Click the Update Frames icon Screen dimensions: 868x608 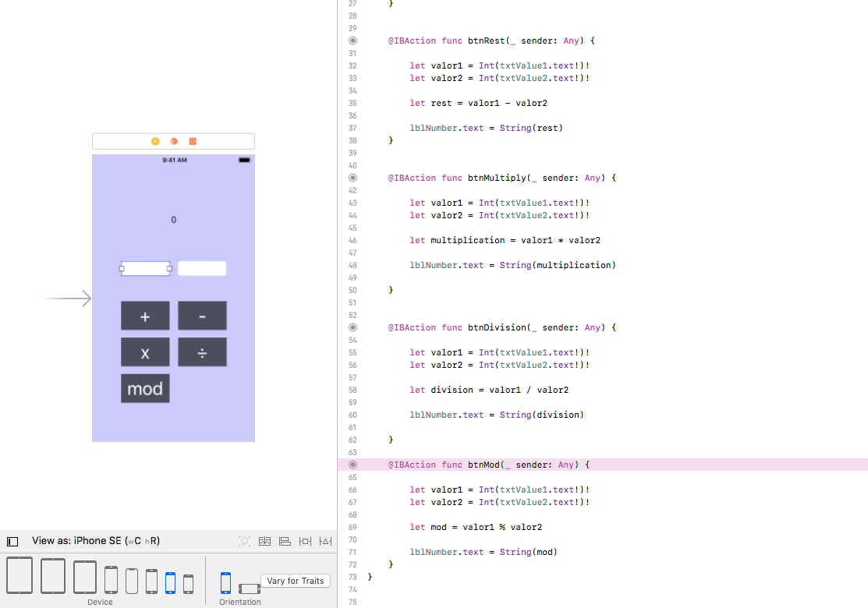[245, 540]
